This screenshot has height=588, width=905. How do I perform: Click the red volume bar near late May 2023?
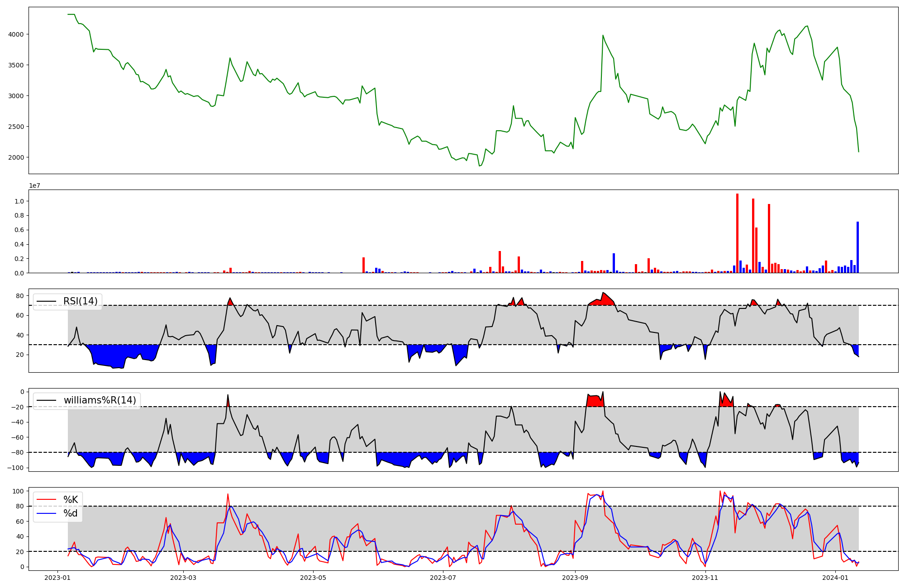(x=363, y=265)
